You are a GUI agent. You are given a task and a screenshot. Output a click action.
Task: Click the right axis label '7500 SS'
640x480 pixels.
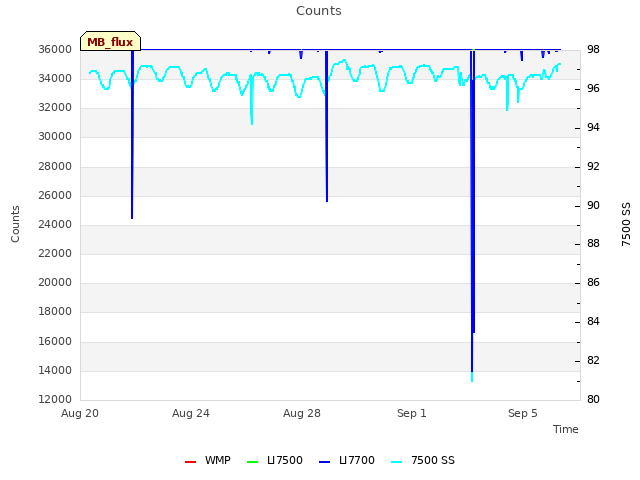tap(626, 224)
